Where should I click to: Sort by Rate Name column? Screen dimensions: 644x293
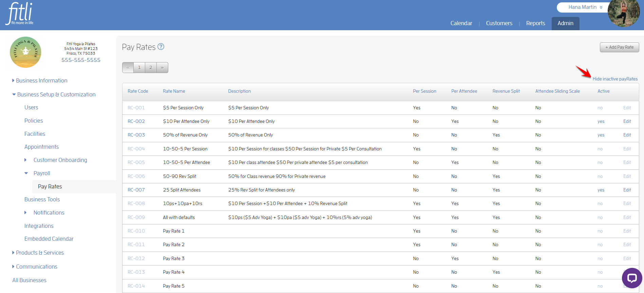174,91
